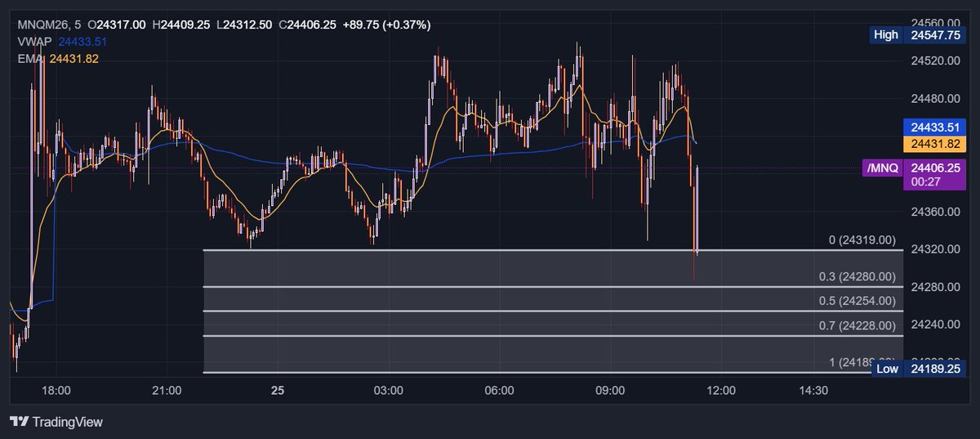Viewport: 980px width, 439px height.
Task: Click the 03:00 time axis label
Action: 389,391
